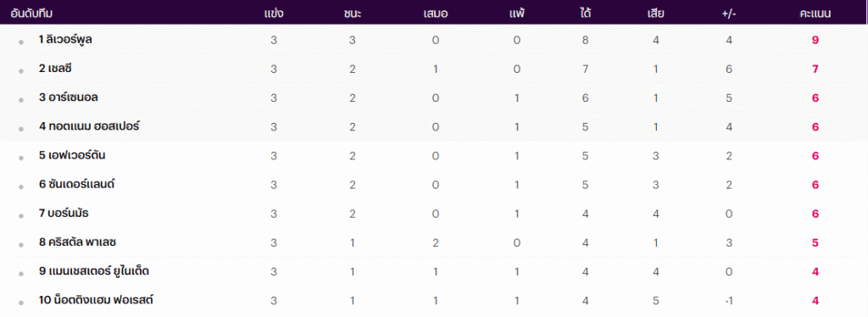Click the dot icon beside เชลซี
868x317 pixels.
(21, 71)
